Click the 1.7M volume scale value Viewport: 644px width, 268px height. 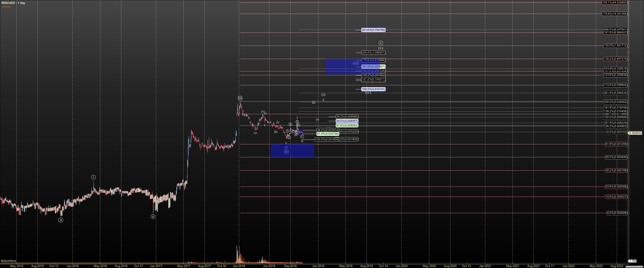633,261
